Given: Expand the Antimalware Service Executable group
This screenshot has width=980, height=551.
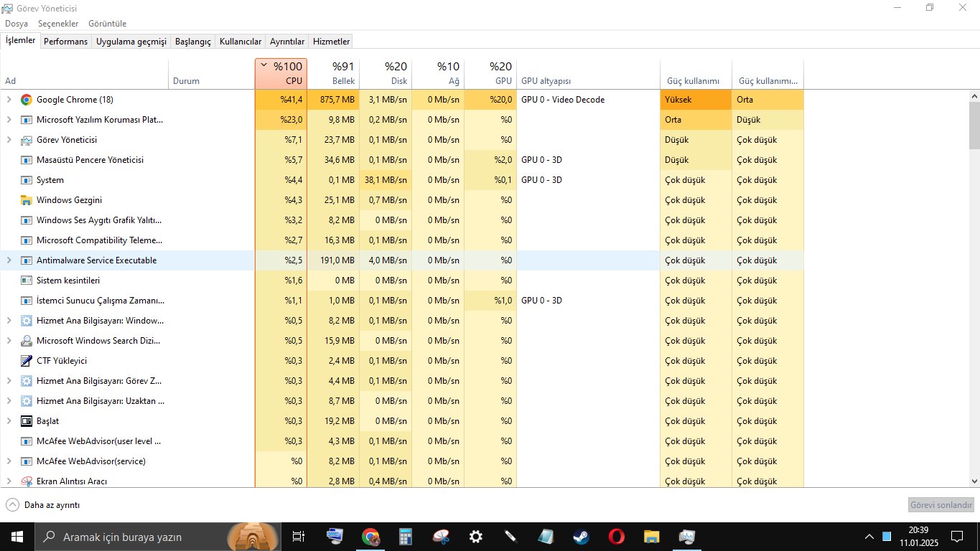Looking at the screenshot, I should point(9,260).
